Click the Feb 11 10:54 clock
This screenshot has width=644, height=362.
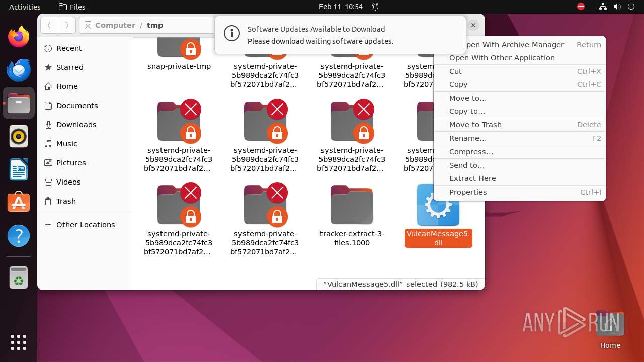(x=341, y=7)
